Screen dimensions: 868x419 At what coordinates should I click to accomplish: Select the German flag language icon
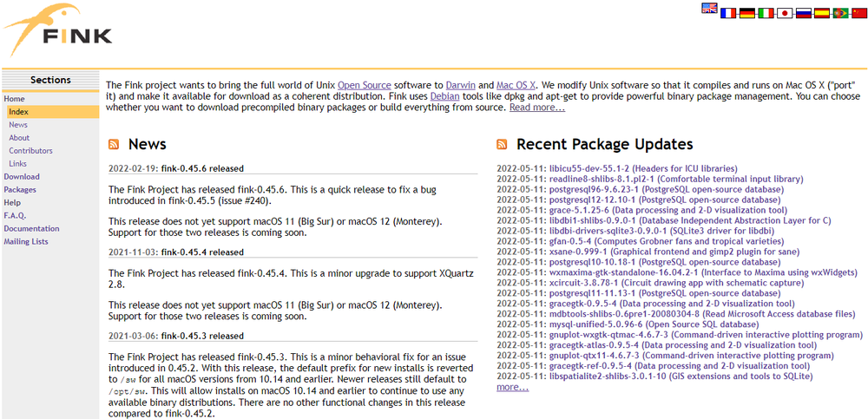[747, 13]
